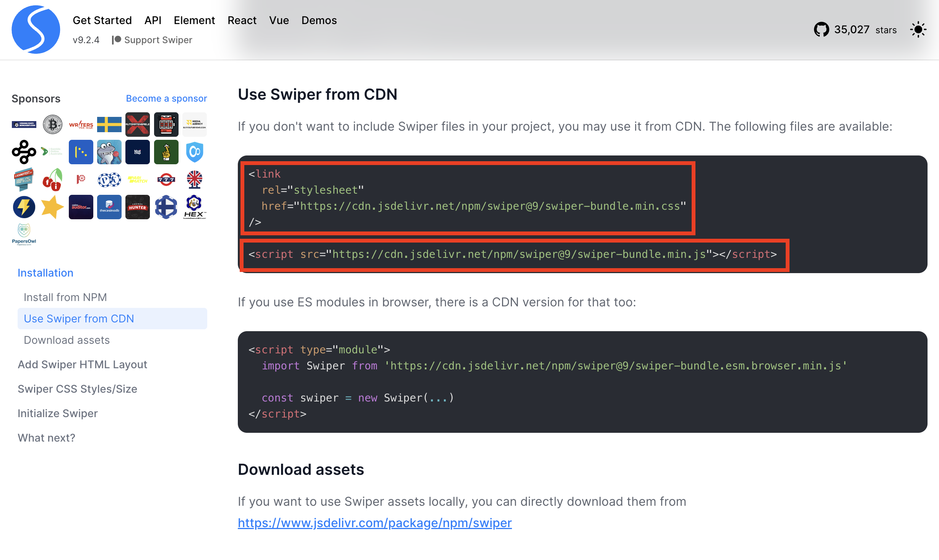Open the API menu item

pyautogui.click(x=153, y=20)
